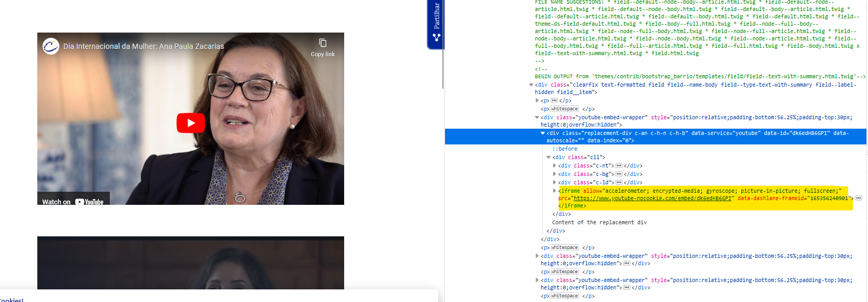Screen dimensions: 868x302
Task: Expand the div class c-nt node
Action: [x=554, y=165]
